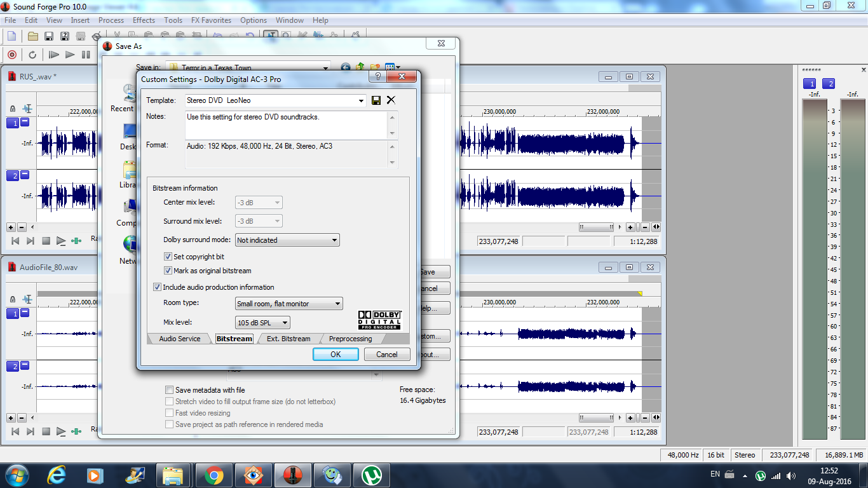The width and height of the screenshot is (868, 488).
Task: Toggle channel 1 button in AudioFile_80.wav window
Action: [13, 313]
